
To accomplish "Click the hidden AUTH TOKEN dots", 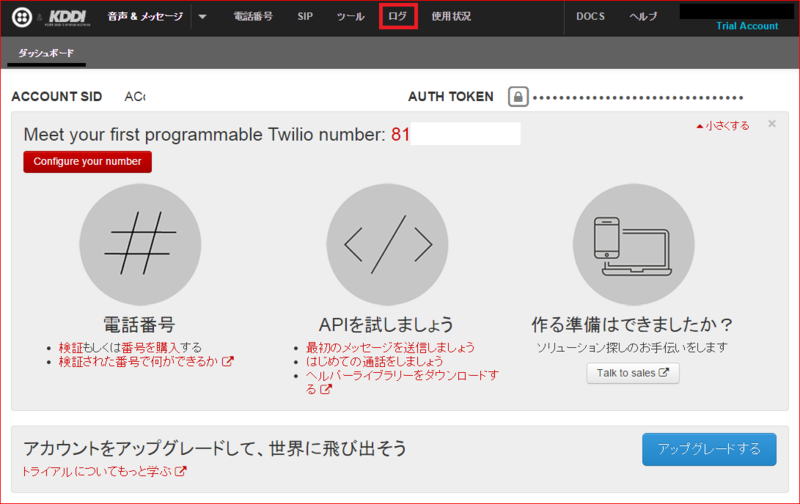I will click(x=638, y=97).
